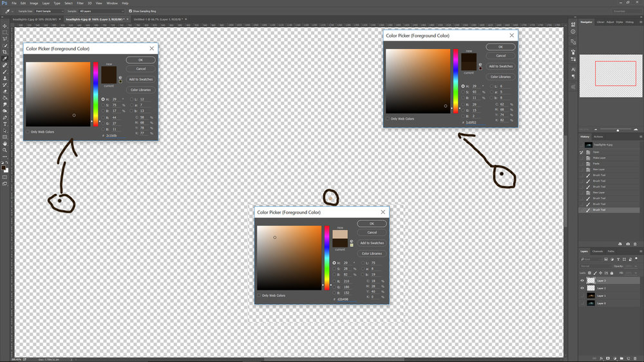Open the History panel flyout menu
Viewport: 644px width, 362px height.
click(641, 137)
